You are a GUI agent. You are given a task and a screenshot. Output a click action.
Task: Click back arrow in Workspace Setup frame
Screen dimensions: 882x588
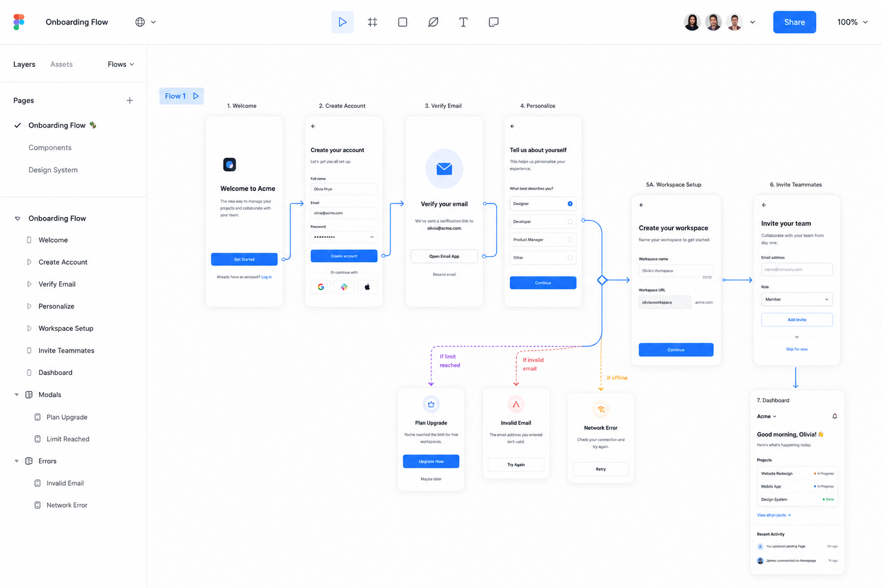pos(641,205)
